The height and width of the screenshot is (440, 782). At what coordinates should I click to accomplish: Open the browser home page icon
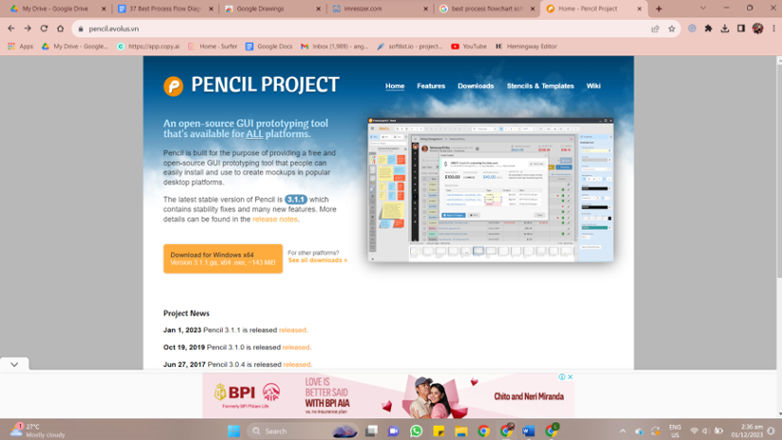(60, 29)
